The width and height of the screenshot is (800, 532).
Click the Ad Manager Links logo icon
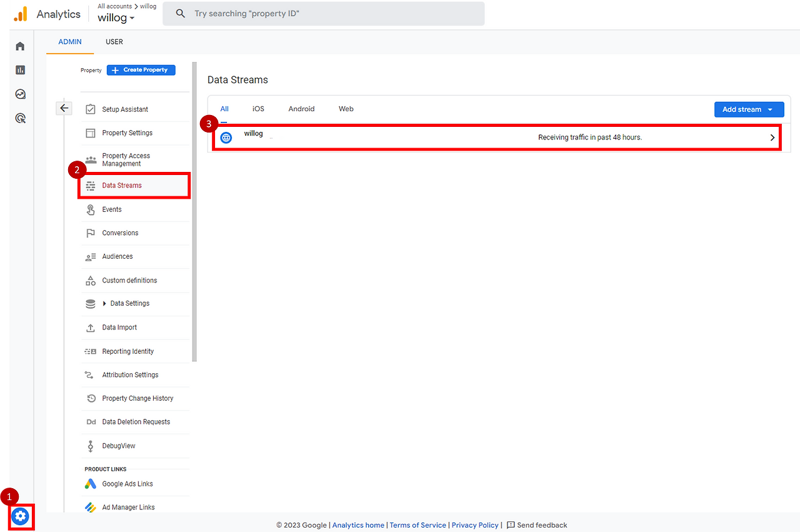point(91,507)
